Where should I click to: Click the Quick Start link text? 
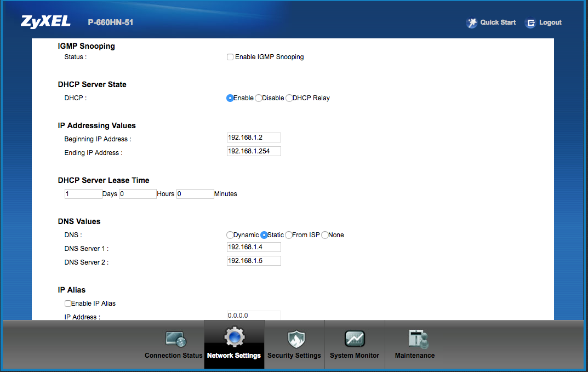pos(498,22)
